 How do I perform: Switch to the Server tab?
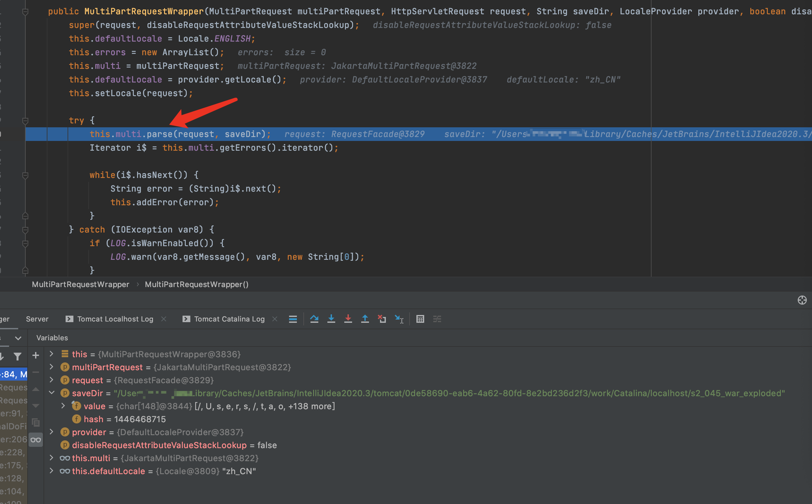pos(37,319)
